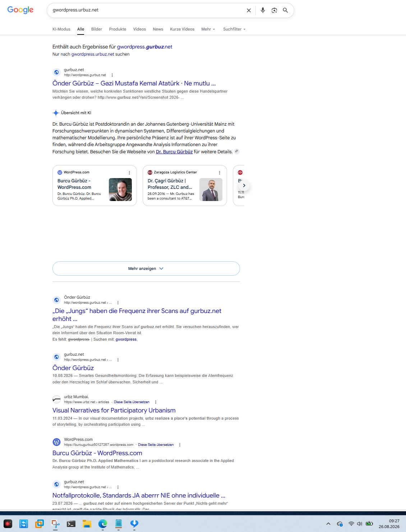Select the Alle tab
The image size is (406, 532).
(x=80, y=29)
